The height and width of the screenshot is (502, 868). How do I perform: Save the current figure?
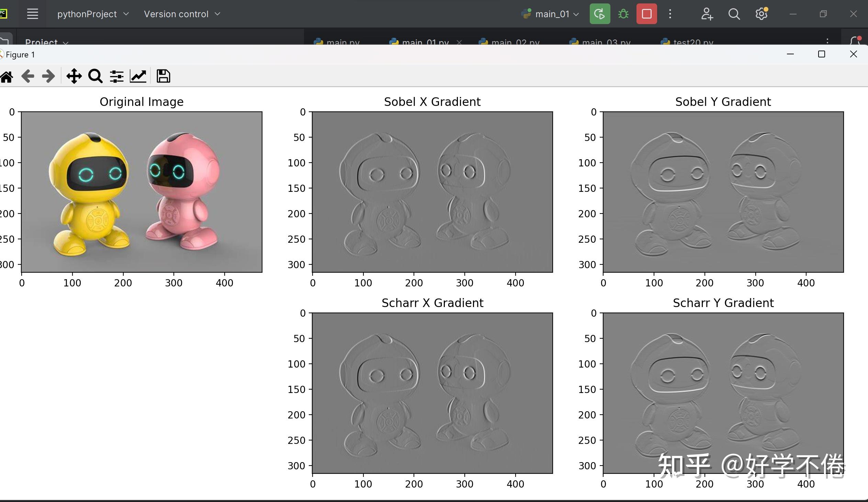tap(162, 76)
